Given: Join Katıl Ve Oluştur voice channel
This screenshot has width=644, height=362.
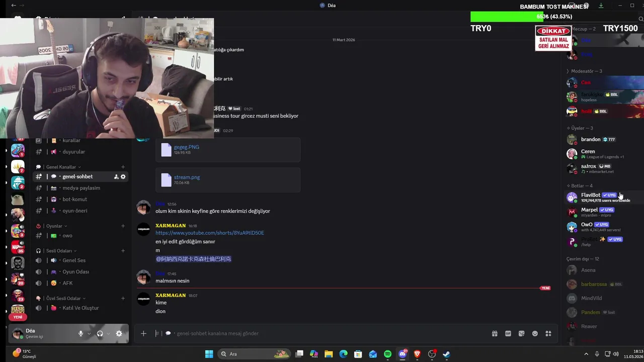Looking at the screenshot, I should [x=80, y=308].
